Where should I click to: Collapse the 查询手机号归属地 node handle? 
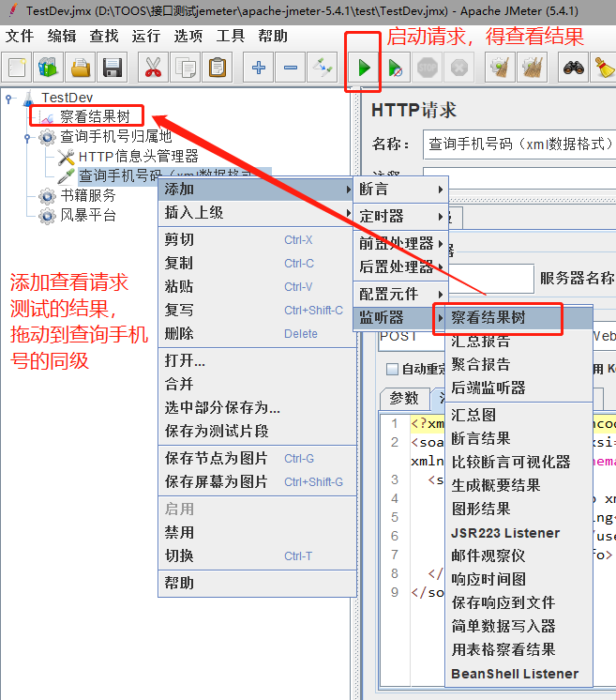coord(27,138)
